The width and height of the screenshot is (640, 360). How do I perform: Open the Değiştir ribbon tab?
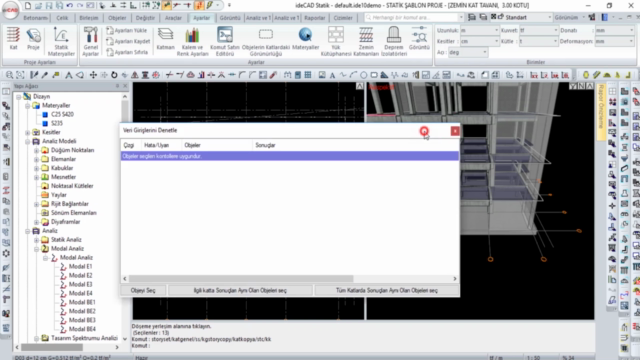pyautogui.click(x=145, y=18)
